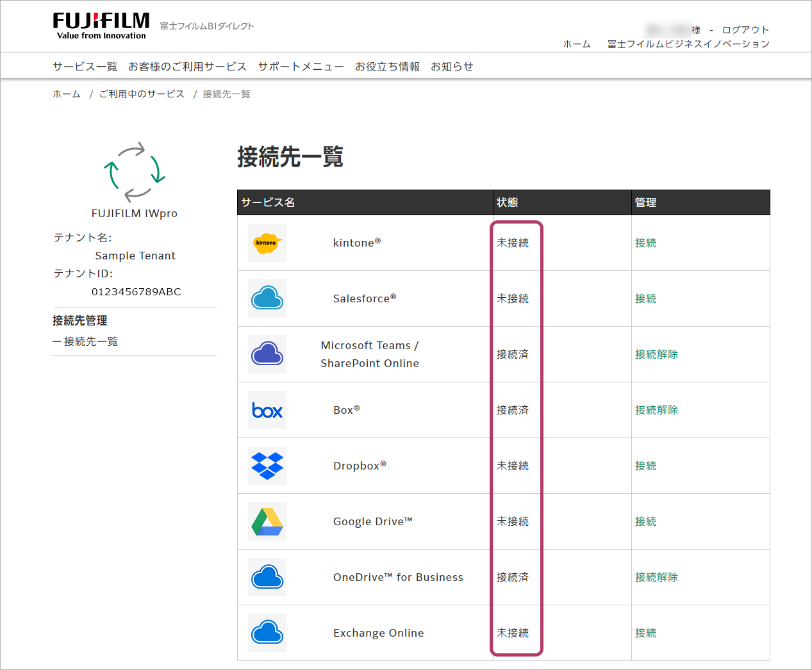The image size is (812, 670).
Task: Click 接続解除 for Microsoft Teams / SharePoint Online
Action: 656,354
